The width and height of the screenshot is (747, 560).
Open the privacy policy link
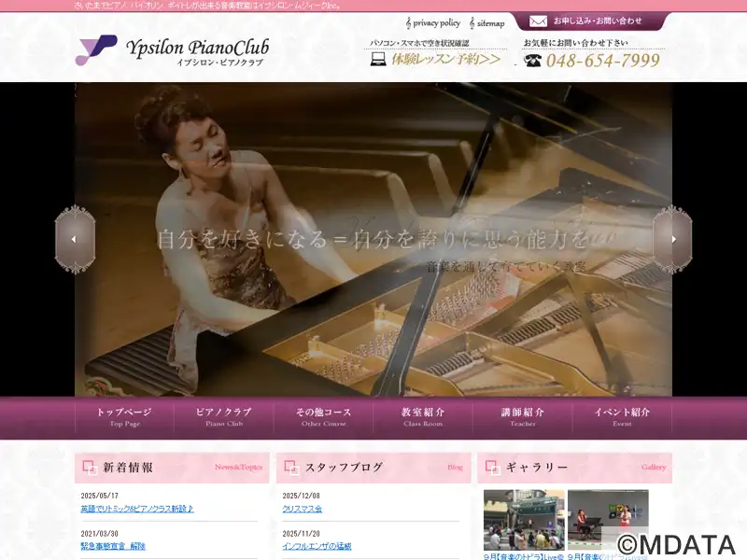click(436, 22)
